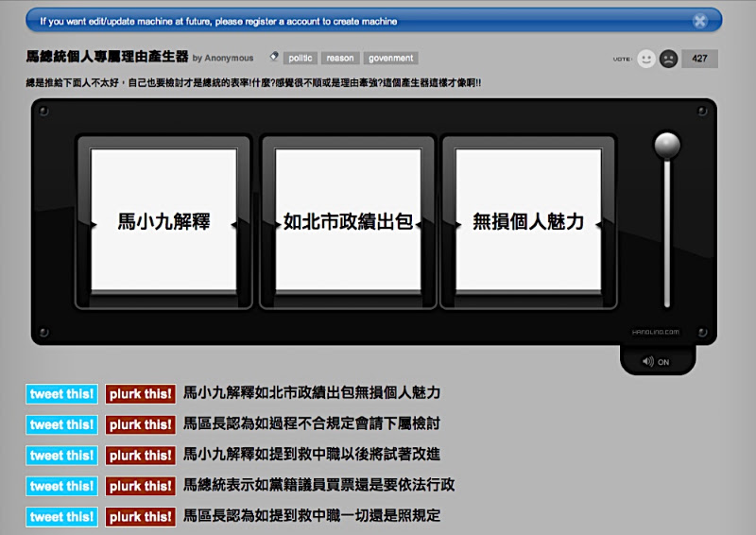Click the register account notification text
The height and width of the screenshot is (535, 756).
coord(218,21)
